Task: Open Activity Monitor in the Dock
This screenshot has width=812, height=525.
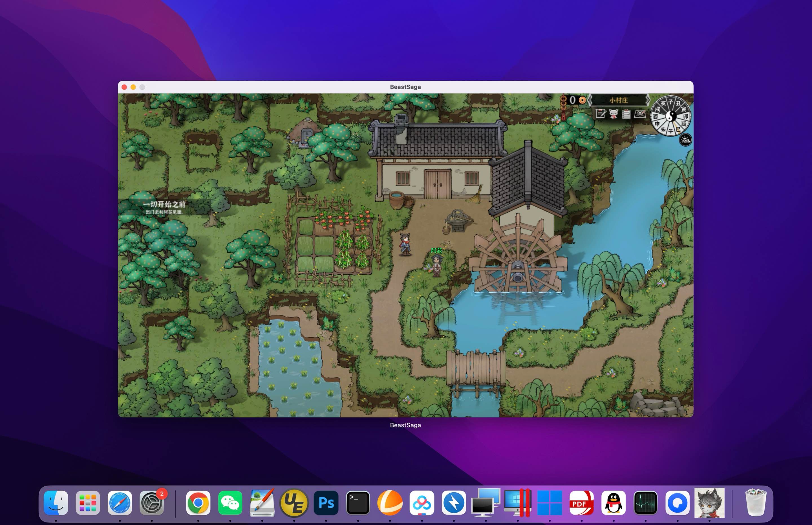Action: tap(645, 503)
